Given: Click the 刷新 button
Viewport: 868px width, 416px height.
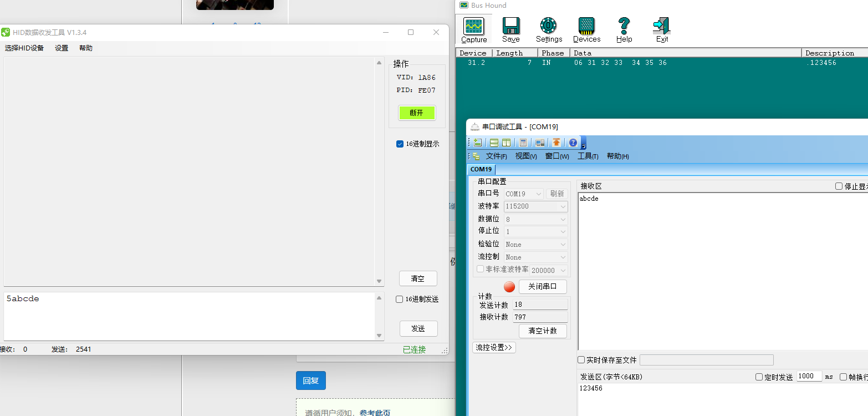Looking at the screenshot, I should (x=557, y=194).
